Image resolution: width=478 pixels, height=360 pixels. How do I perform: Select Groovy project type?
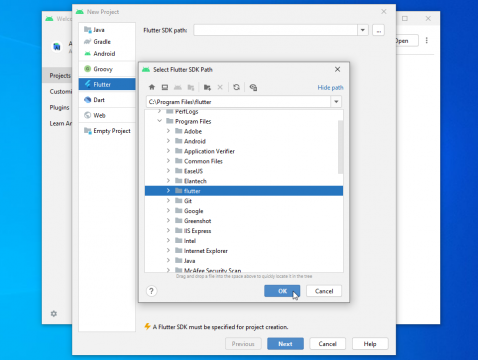(107, 69)
